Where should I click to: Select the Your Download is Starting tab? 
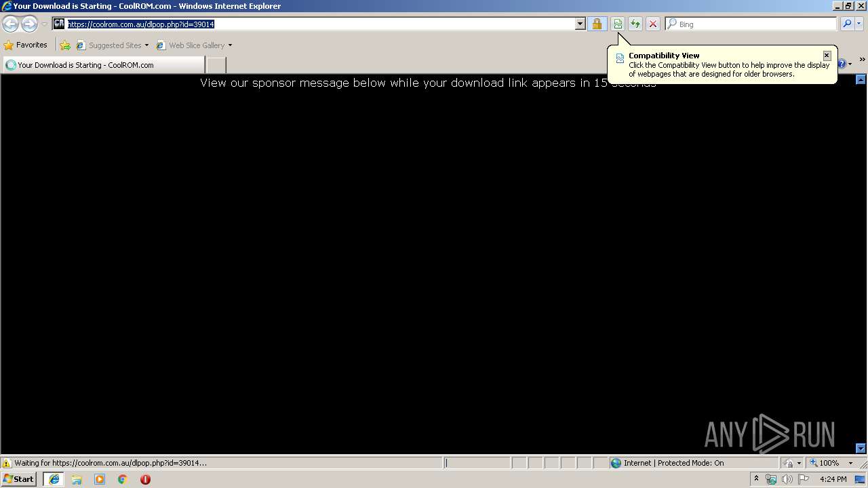(104, 65)
